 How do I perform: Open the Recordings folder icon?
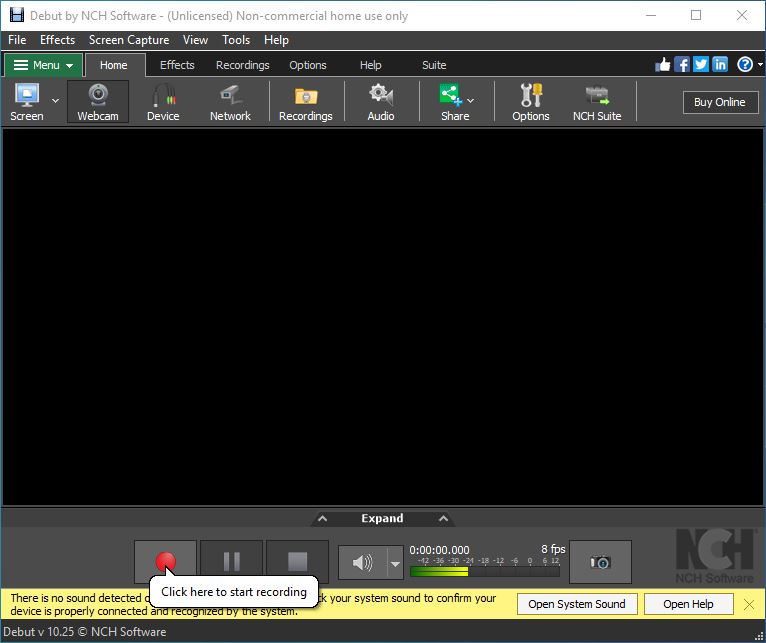pyautogui.click(x=306, y=102)
